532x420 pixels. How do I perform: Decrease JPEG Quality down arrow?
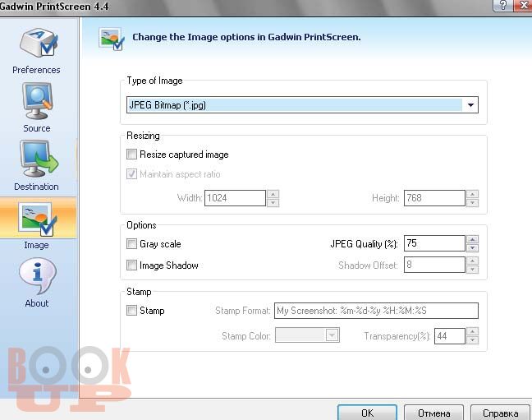pos(473,248)
